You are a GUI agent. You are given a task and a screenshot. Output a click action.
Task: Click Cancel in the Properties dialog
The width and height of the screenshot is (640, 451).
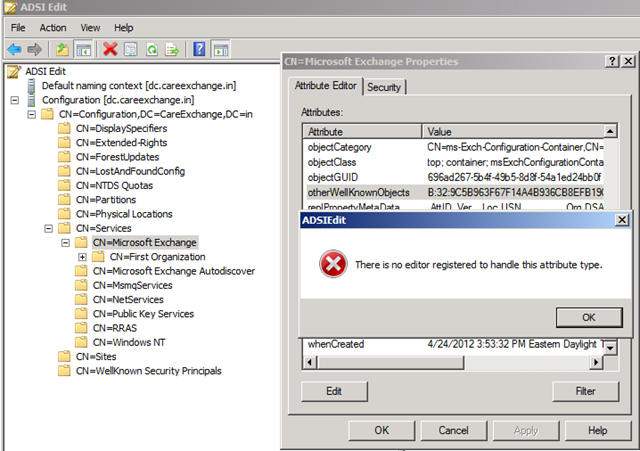point(453,430)
